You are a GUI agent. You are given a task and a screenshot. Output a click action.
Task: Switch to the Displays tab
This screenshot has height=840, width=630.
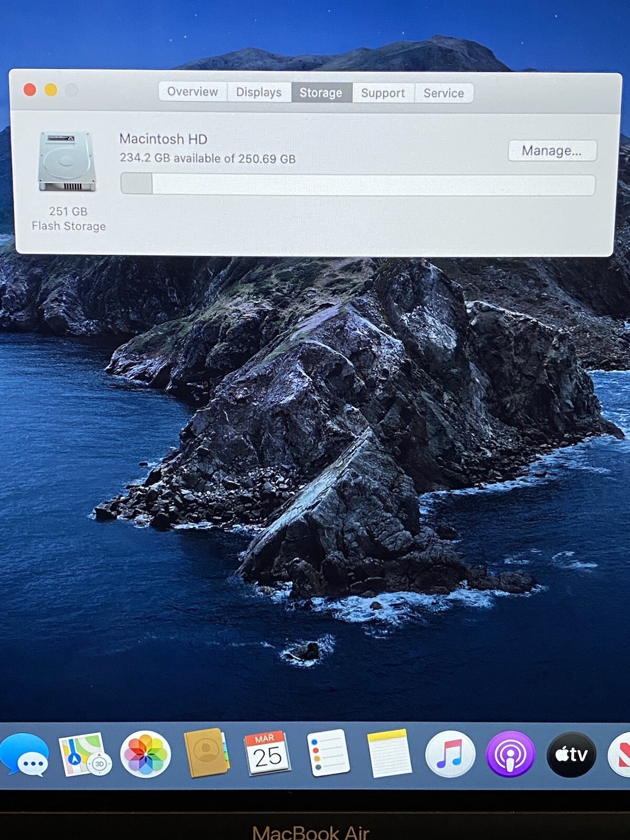[x=259, y=92]
